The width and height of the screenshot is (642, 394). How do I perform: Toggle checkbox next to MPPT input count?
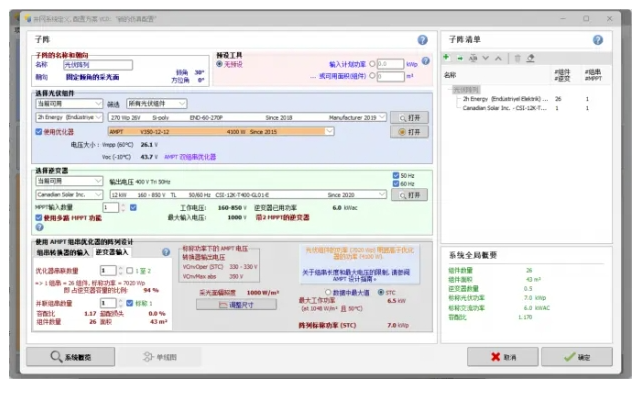pyautogui.click(x=133, y=208)
